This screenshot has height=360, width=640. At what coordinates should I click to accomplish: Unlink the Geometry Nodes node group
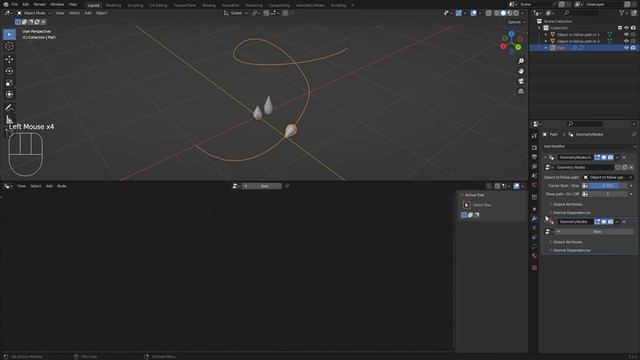(631, 167)
